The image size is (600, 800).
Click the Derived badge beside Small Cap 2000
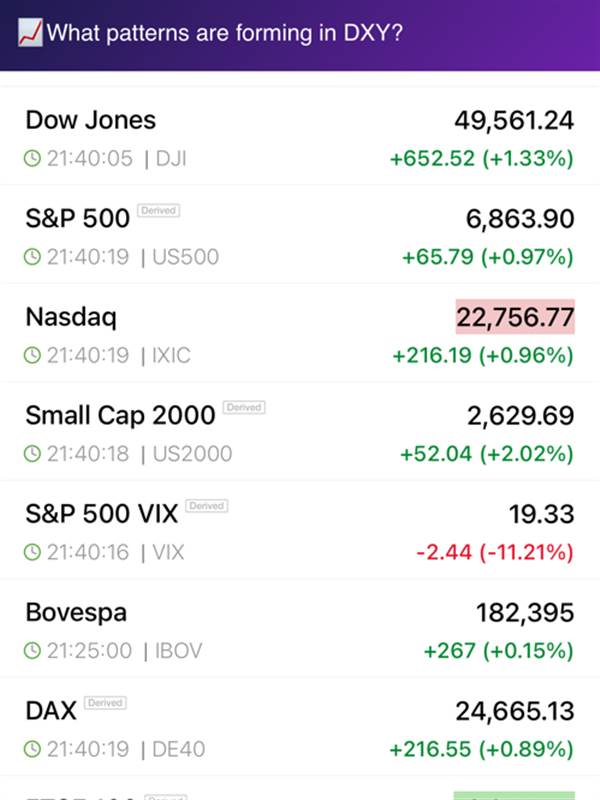click(x=244, y=407)
